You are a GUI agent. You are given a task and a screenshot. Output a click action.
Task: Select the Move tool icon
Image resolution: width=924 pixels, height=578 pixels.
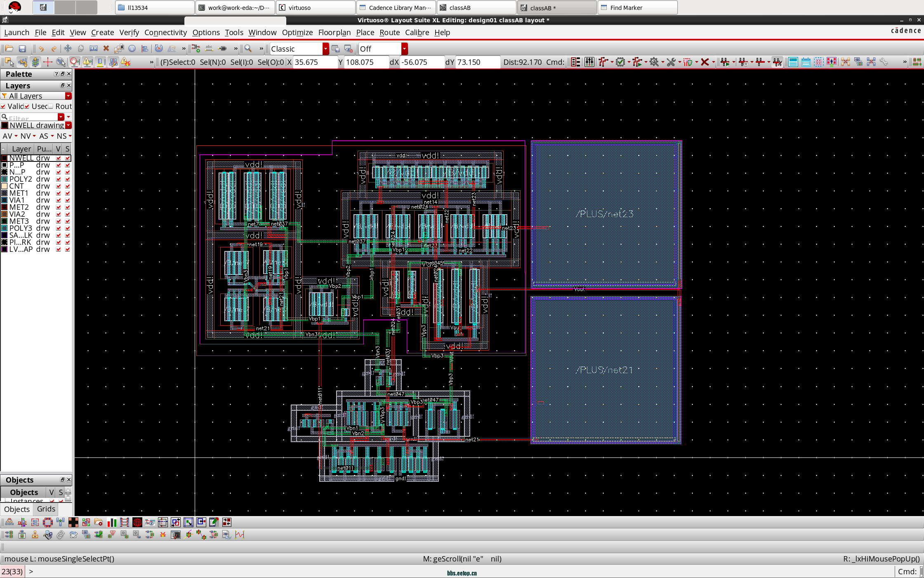68,49
